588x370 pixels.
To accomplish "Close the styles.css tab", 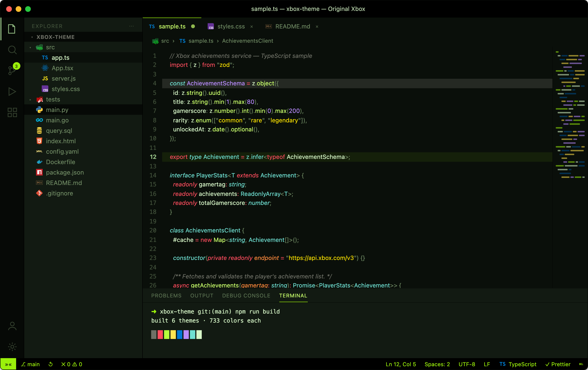I will (x=252, y=26).
